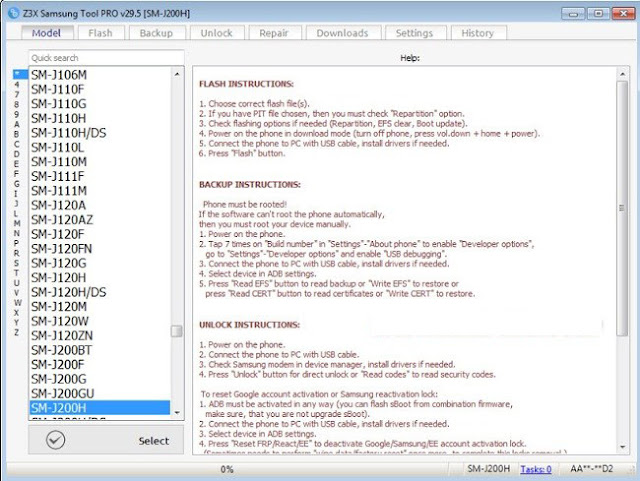Jump to letter Z in alphabet index
Screen dimensions: 640x481
pos(17,332)
